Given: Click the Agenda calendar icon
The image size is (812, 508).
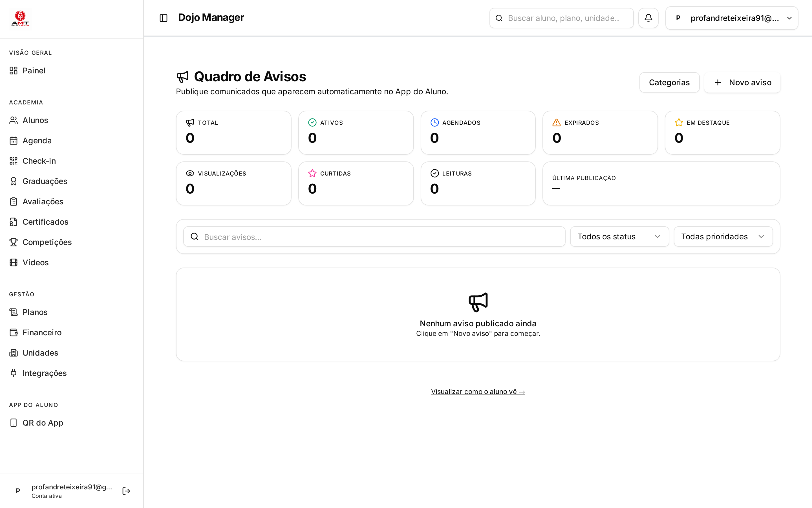Looking at the screenshot, I should click(x=14, y=141).
